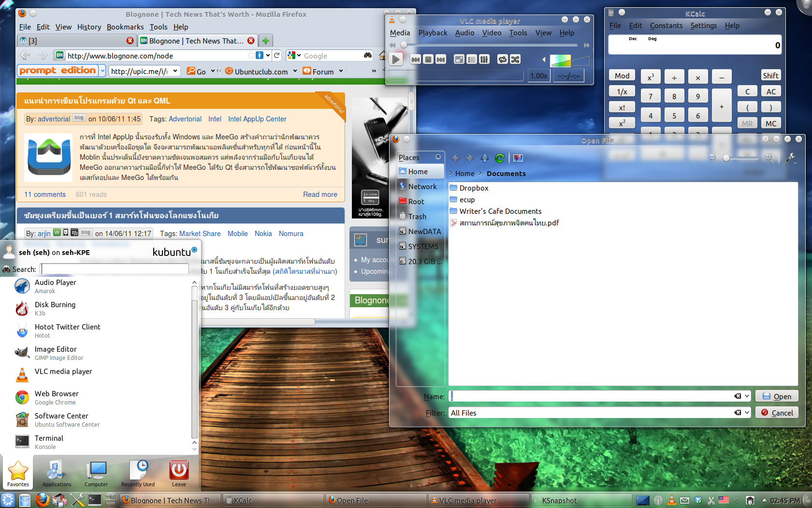Stop playback in VLC media player

(x=428, y=60)
